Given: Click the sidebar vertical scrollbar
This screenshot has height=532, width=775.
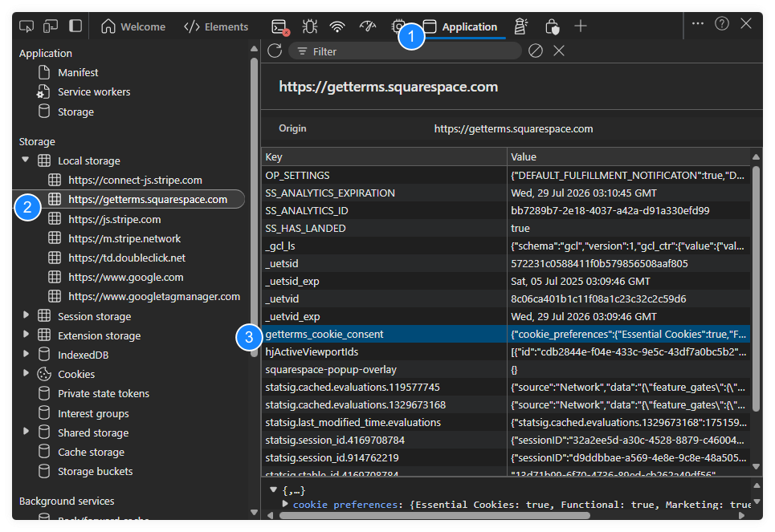Looking at the screenshot, I should [x=254, y=208].
